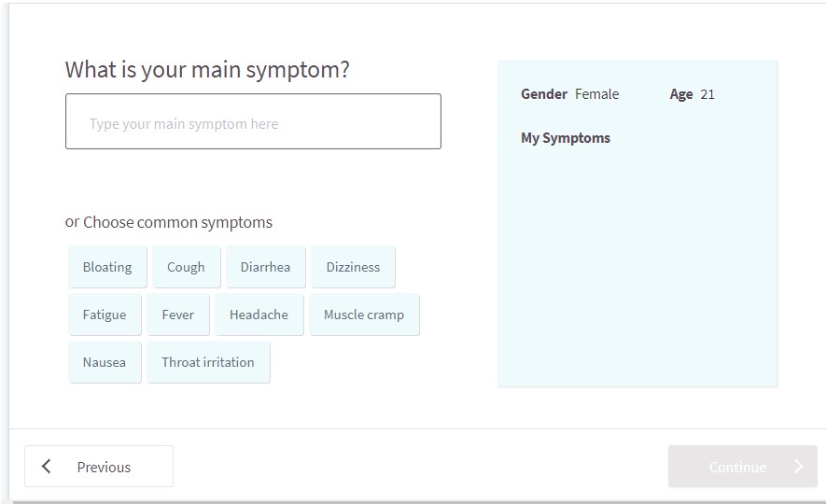
Task: Click the Continue button
Action: tap(742, 466)
